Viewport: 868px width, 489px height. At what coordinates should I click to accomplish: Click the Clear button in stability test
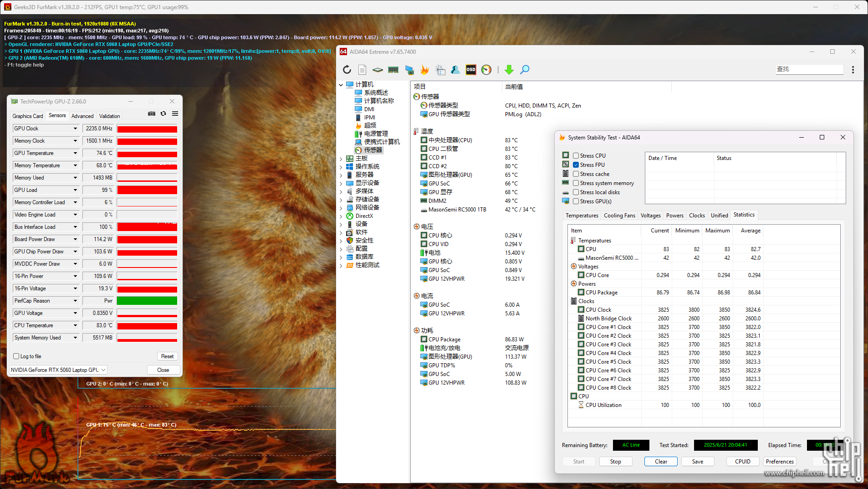point(661,462)
